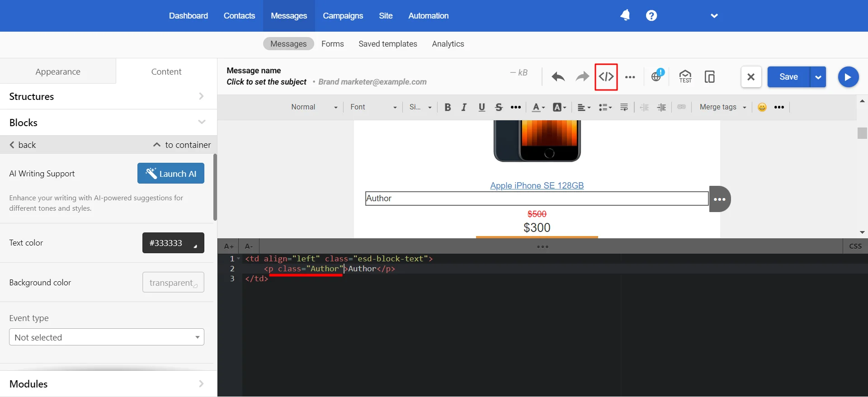Open the Save dropdown arrow
Screen dimensions: 868x397
(818, 77)
